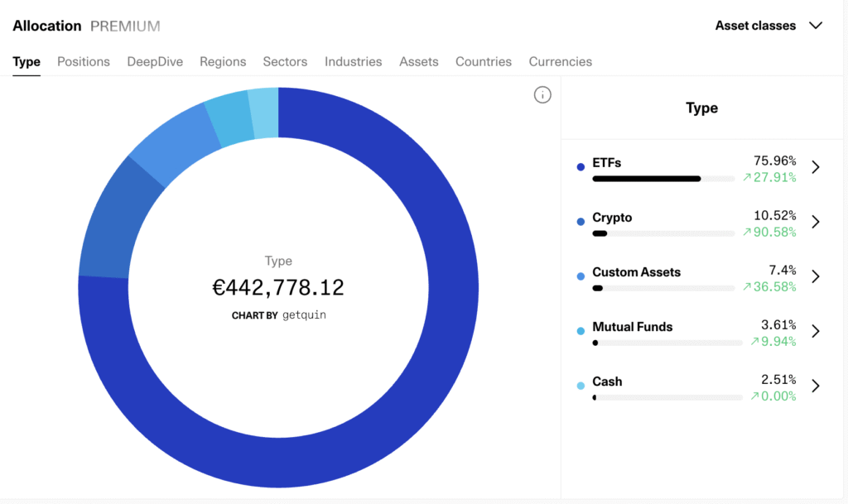The height and width of the screenshot is (504, 848).
Task: Select the Regions tab
Action: (x=223, y=61)
